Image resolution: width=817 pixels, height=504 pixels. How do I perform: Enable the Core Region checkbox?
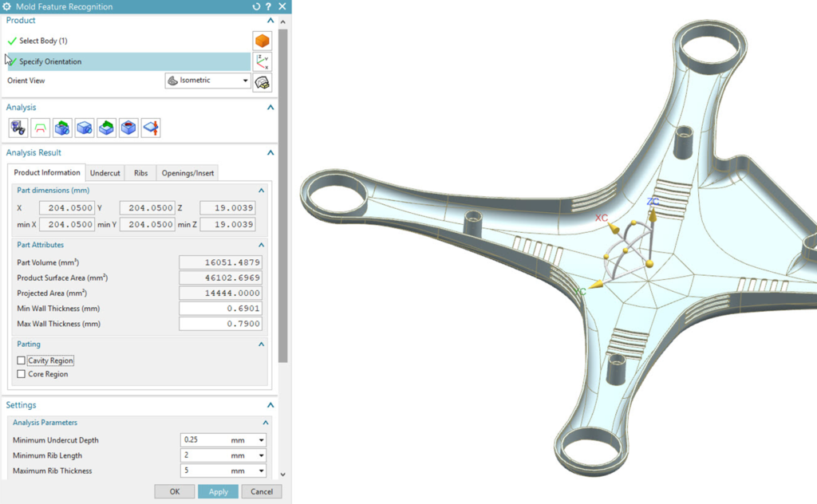click(x=22, y=374)
